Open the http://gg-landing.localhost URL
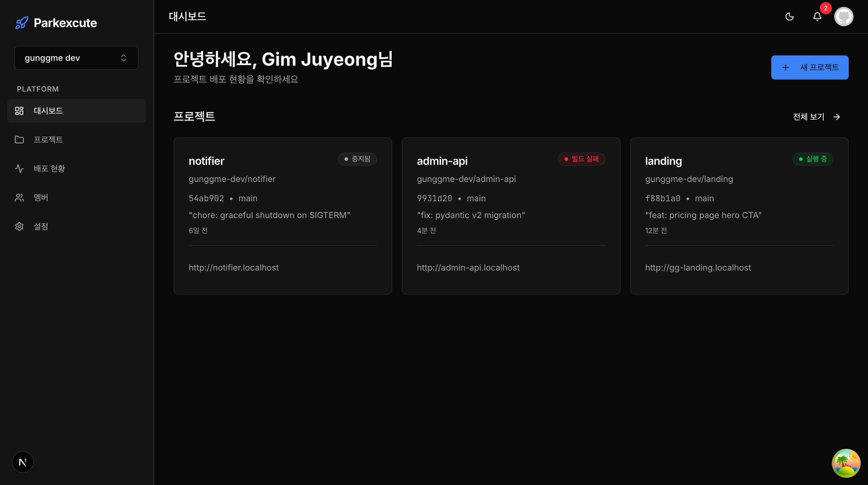This screenshot has width=868, height=485. coord(698,268)
